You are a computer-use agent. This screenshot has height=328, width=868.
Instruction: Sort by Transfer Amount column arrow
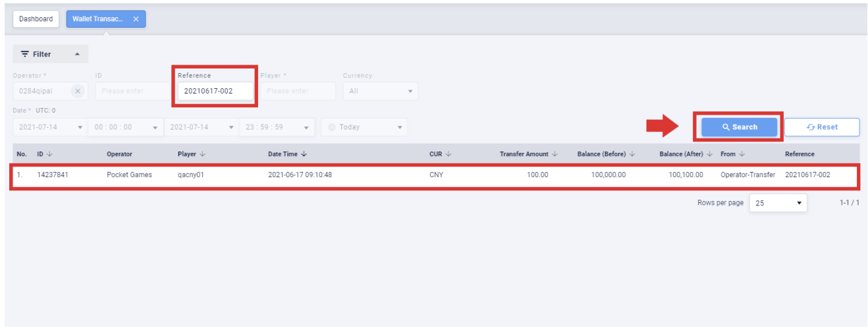tap(555, 154)
